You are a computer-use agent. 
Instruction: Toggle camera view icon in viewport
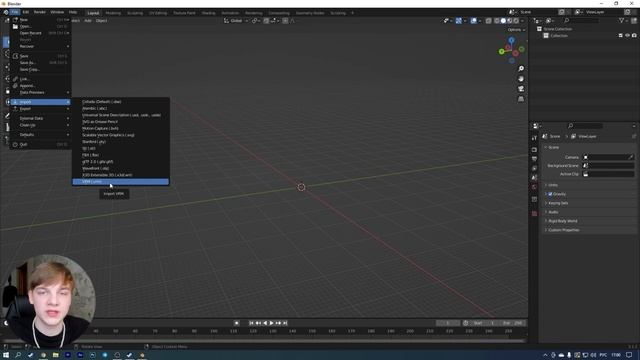coord(521,89)
